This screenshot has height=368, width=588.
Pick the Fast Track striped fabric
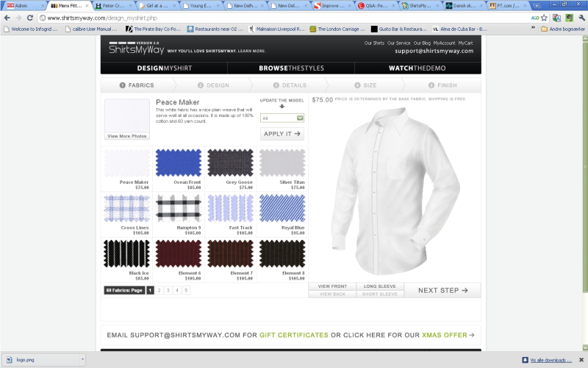tap(230, 208)
